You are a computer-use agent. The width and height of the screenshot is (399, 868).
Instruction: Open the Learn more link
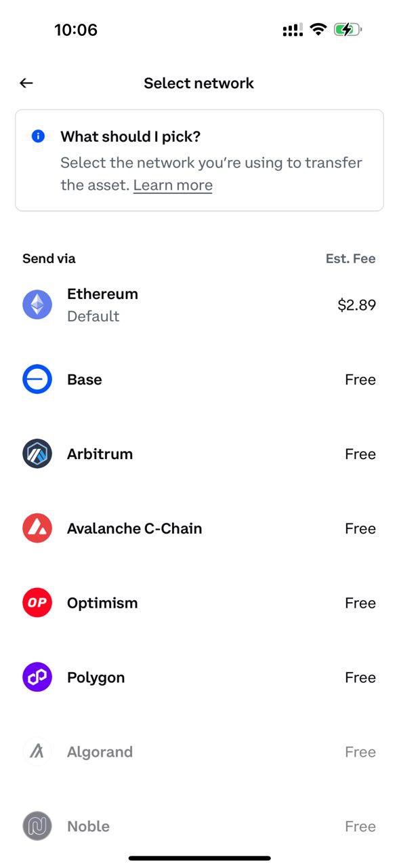[x=173, y=185]
